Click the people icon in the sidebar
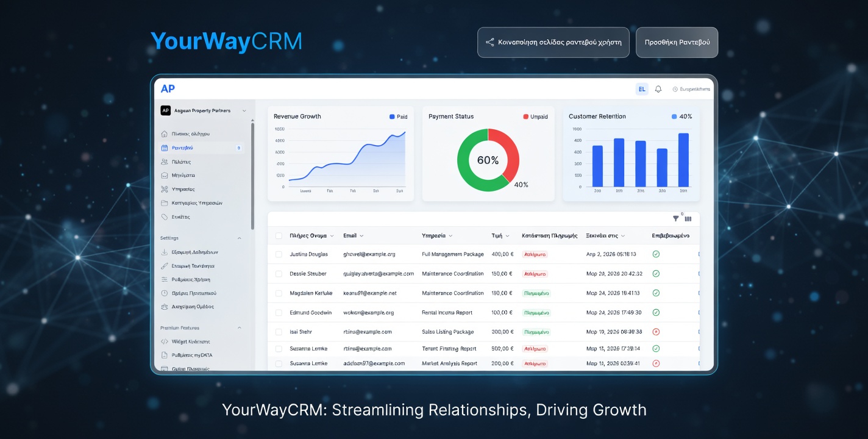Screen dimensions: 868x439 click(165, 162)
